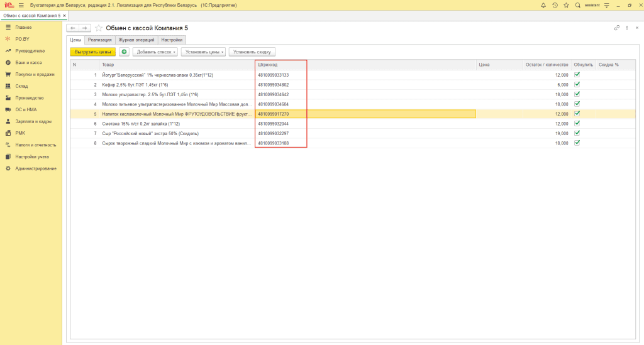Toggle Обнулить for Сырок творожный row

[577, 143]
